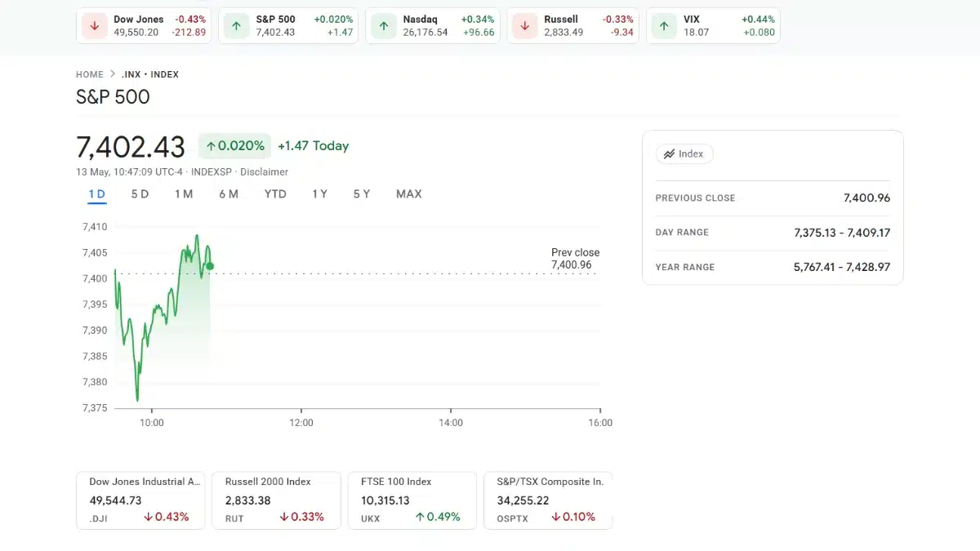Switch chart to 5D range
This screenshot has height=551, width=980.
140,194
